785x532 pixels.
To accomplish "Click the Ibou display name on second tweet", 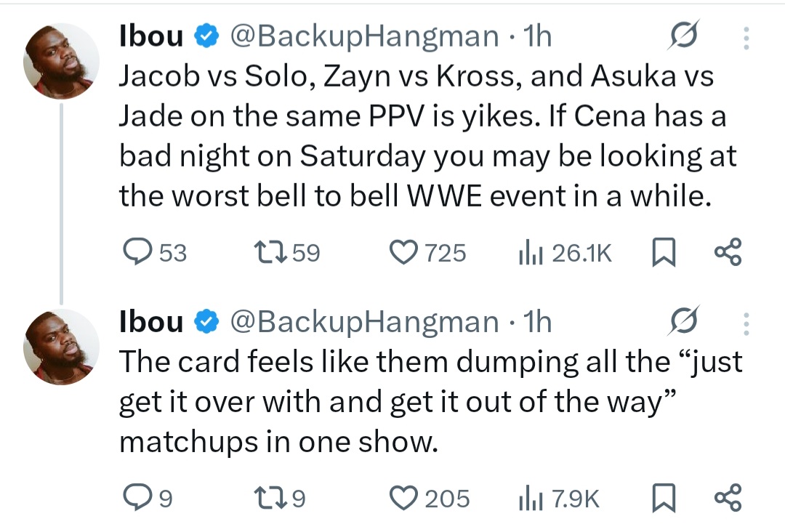I will point(151,322).
